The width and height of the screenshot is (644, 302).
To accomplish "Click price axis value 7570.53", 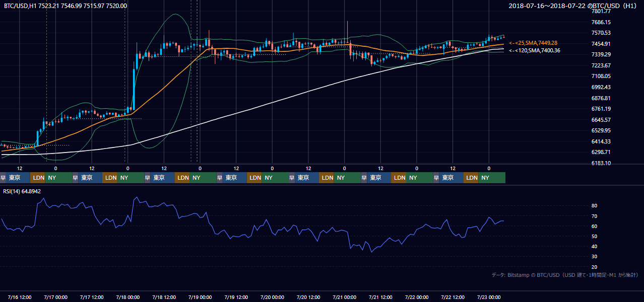I will click(x=601, y=33).
